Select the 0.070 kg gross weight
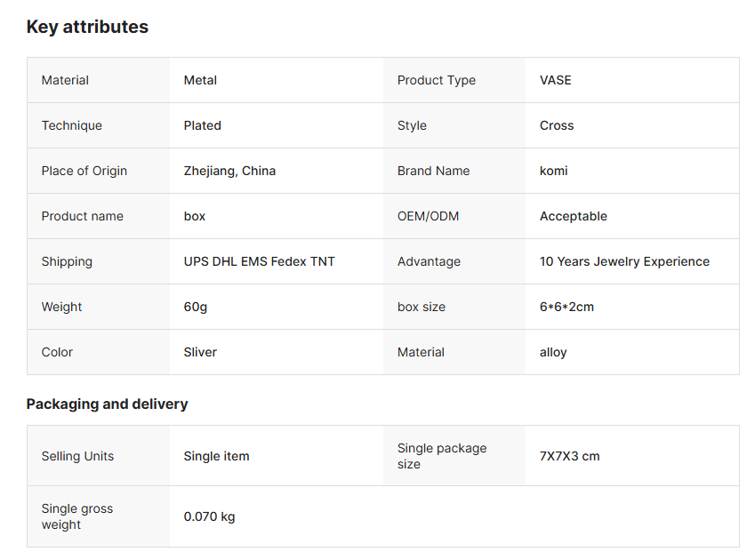Screen dimensions: 755x560 coord(209,516)
